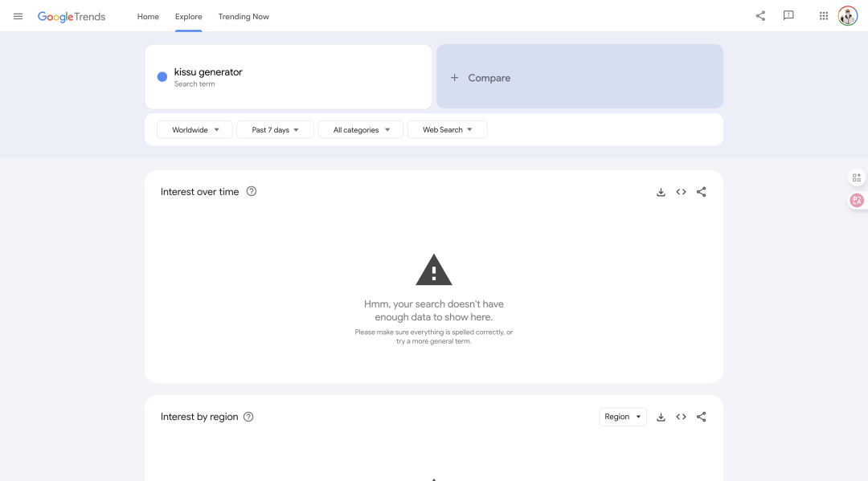The image size is (868, 481).
Task: Click the 'Interest by region' heading
Action: coord(199,417)
